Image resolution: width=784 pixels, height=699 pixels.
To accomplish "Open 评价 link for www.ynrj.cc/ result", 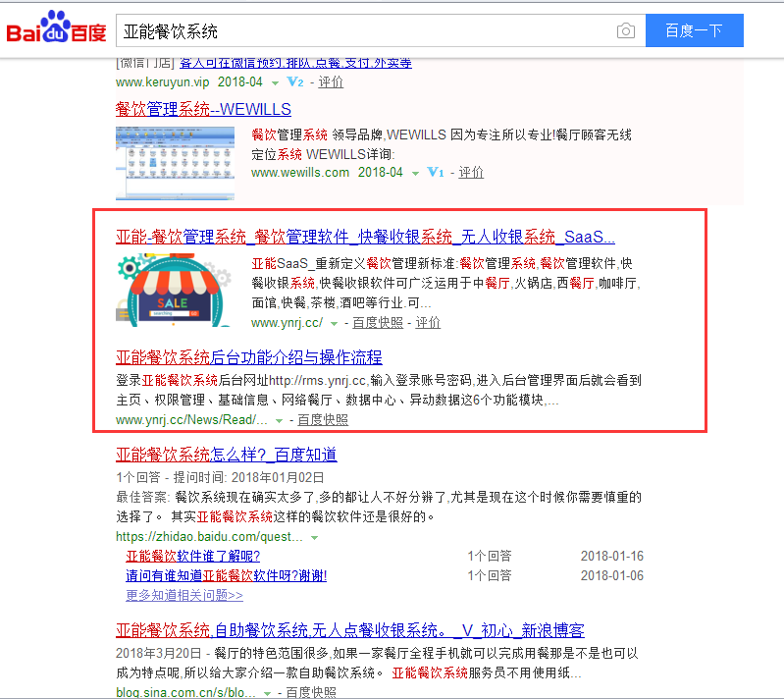I will pyautogui.click(x=428, y=323).
